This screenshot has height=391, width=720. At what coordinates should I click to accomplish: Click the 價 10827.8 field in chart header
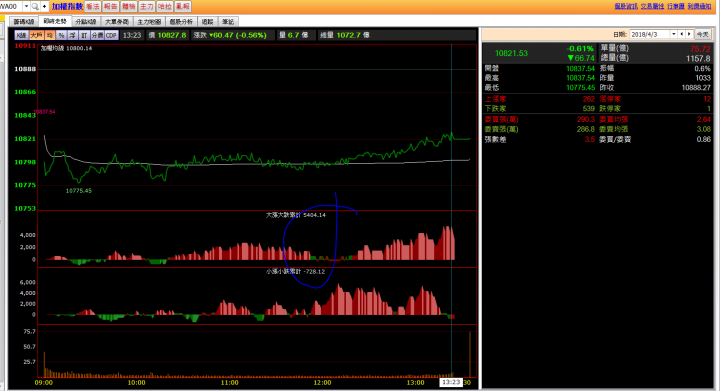coord(167,35)
